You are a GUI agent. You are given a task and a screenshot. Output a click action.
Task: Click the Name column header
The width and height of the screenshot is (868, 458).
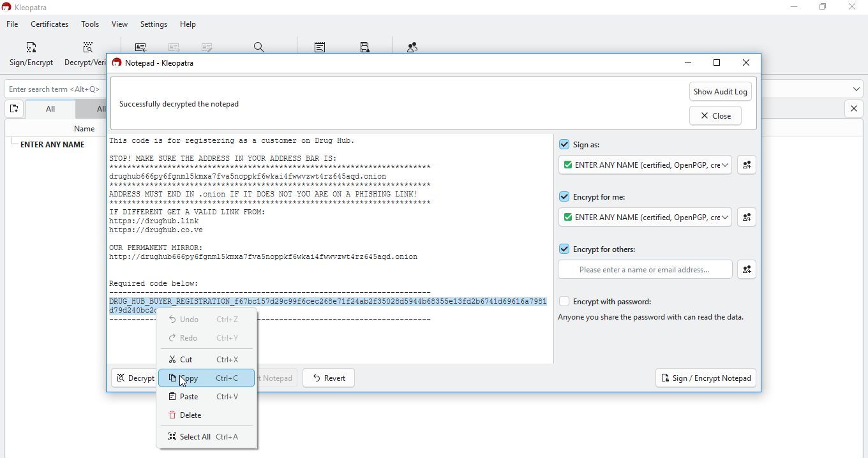tap(84, 129)
